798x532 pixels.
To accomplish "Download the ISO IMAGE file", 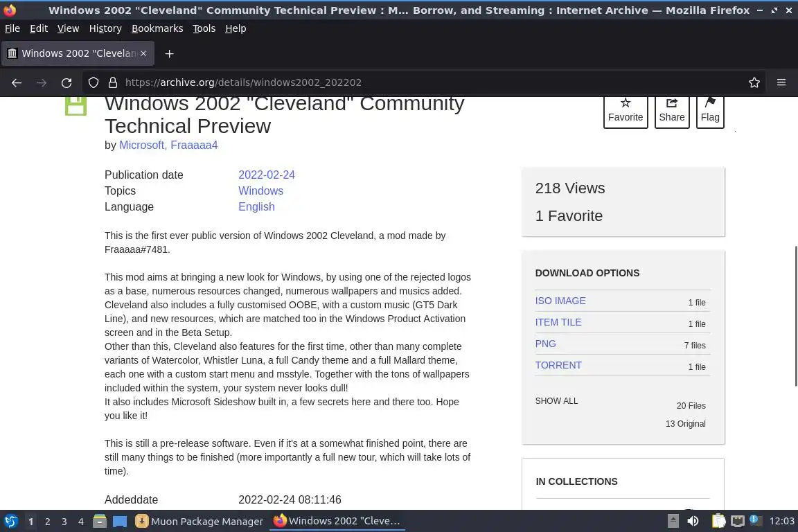I will coord(560,301).
